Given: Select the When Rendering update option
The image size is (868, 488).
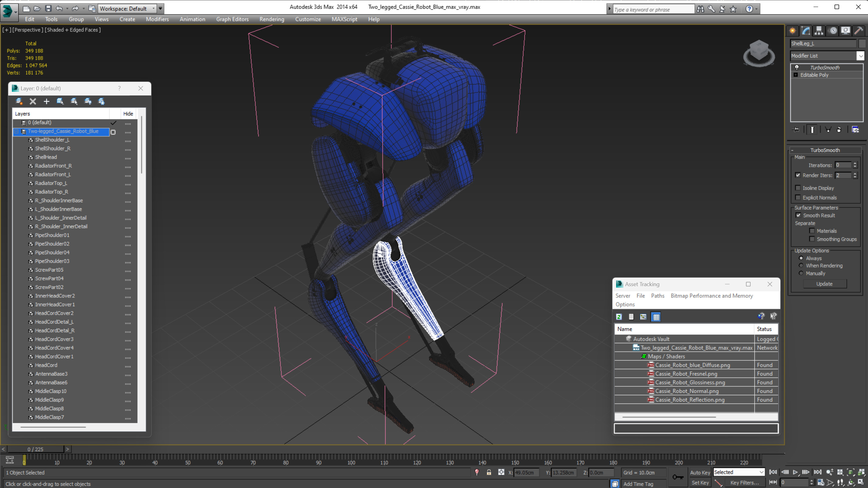Looking at the screenshot, I should pos(801,266).
